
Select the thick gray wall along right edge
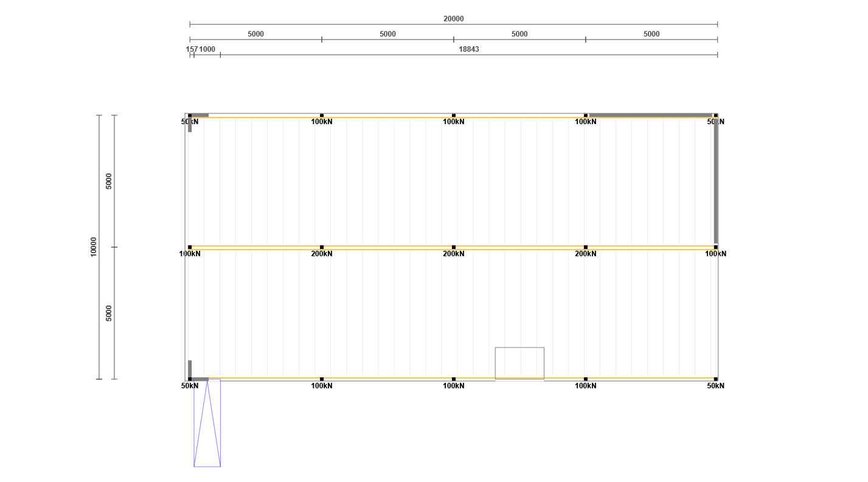(x=716, y=181)
